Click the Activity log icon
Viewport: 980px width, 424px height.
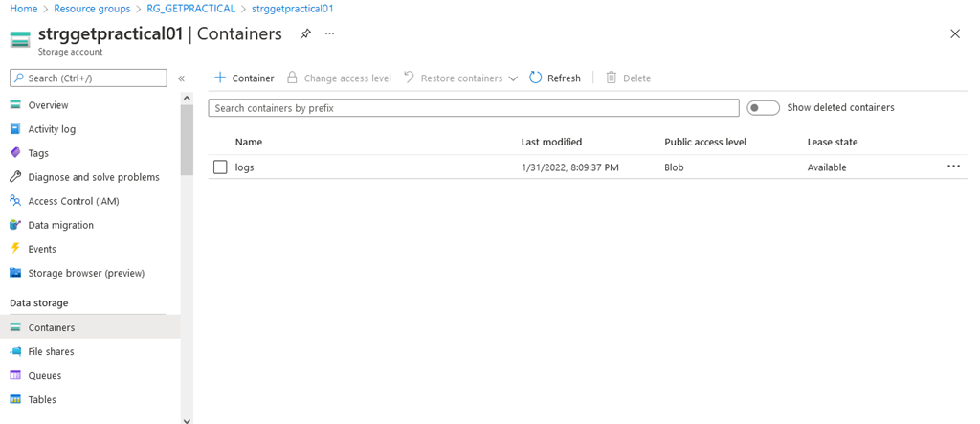point(15,129)
